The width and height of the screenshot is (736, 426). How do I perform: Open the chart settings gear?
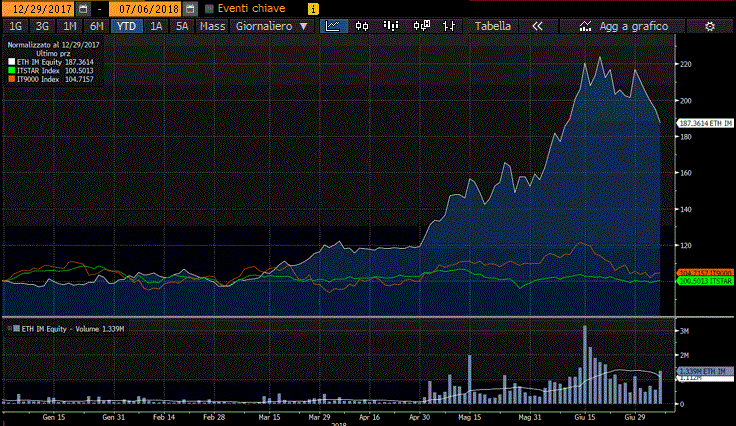(x=709, y=26)
